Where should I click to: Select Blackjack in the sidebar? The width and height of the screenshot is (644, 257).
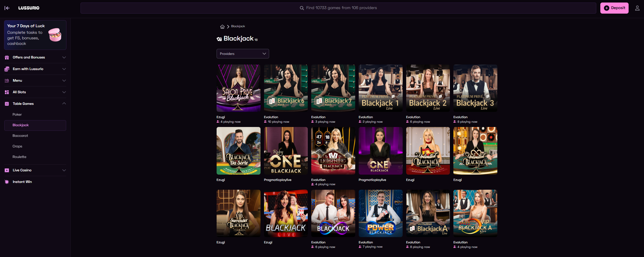pyautogui.click(x=35, y=125)
